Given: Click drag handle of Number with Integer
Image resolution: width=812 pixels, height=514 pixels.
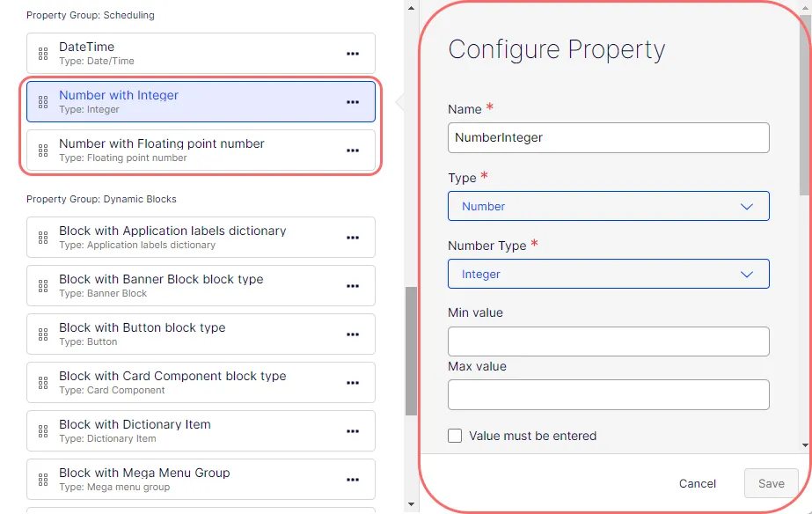Looking at the screenshot, I should (x=43, y=102).
